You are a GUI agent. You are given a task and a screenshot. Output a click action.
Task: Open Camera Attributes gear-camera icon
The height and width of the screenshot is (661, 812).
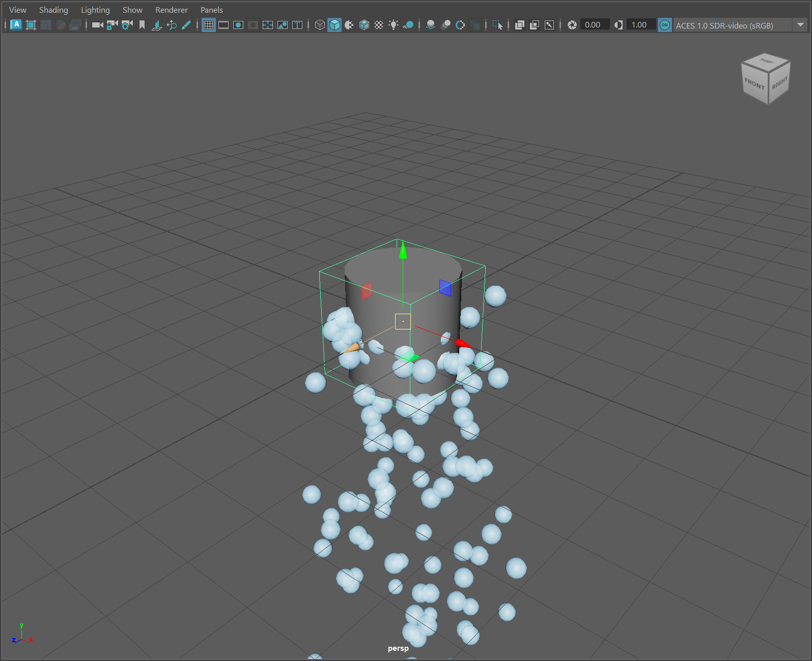pyautogui.click(x=127, y=25)
